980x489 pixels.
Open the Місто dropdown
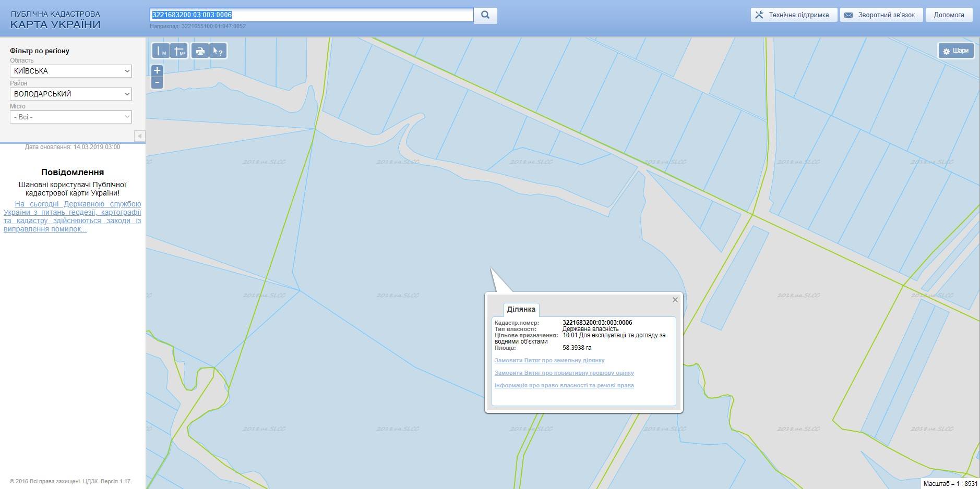tap(71, 117)
